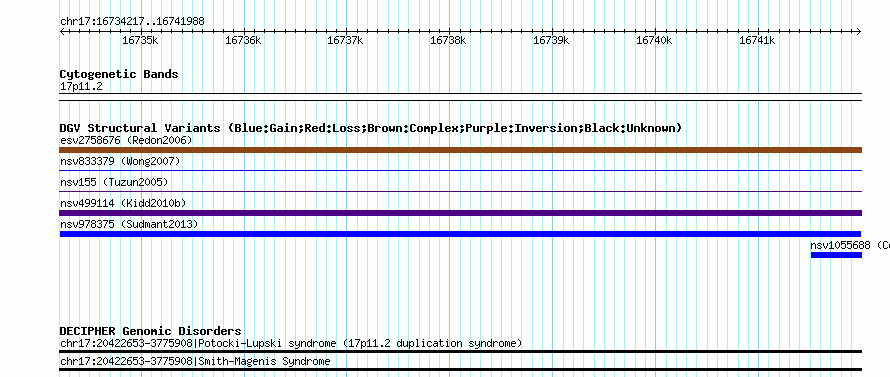Image resolution: width=890 pixels, height=377 pixels.
Task: Click the 16737k ruler tick label
Action: point(345,40)
